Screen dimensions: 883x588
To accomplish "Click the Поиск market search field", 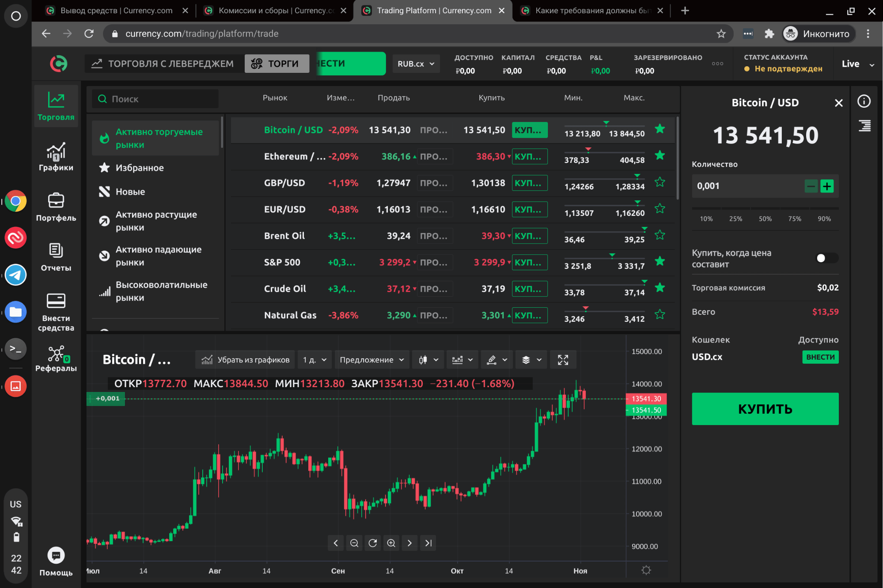I will click(155, 99).
